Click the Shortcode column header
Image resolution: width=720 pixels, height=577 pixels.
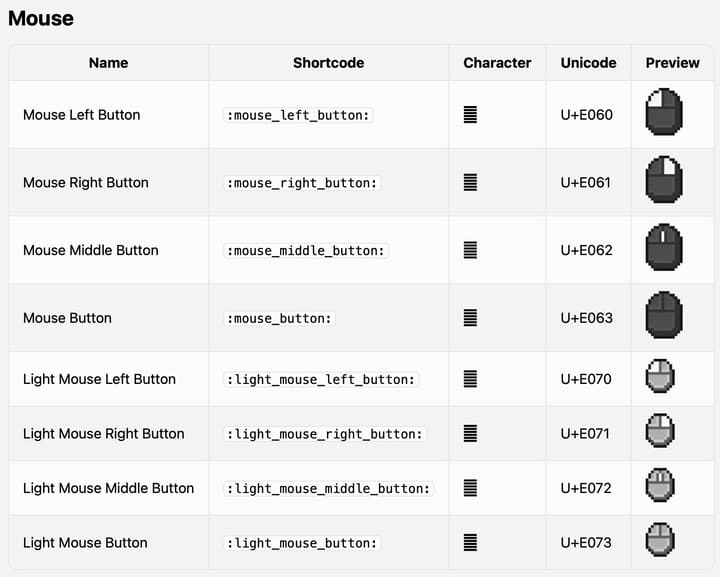(x=328, y=62)
